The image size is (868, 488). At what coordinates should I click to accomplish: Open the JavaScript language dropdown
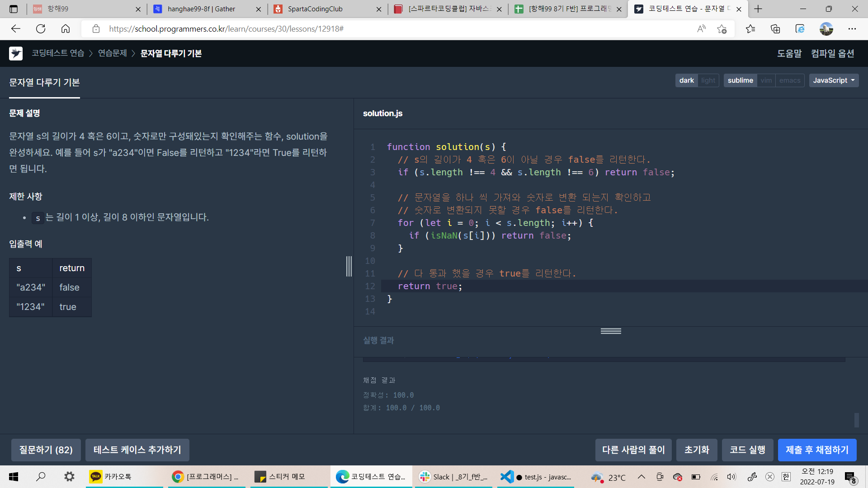point(833,80)
